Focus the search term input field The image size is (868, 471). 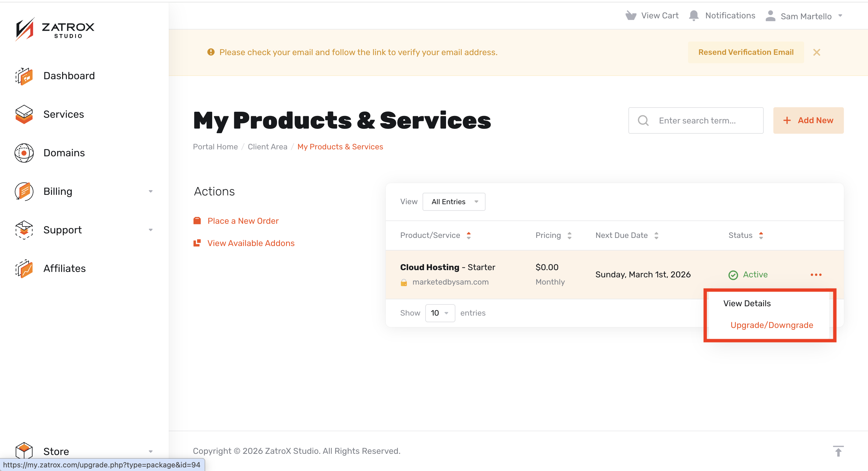coord(696,120)
